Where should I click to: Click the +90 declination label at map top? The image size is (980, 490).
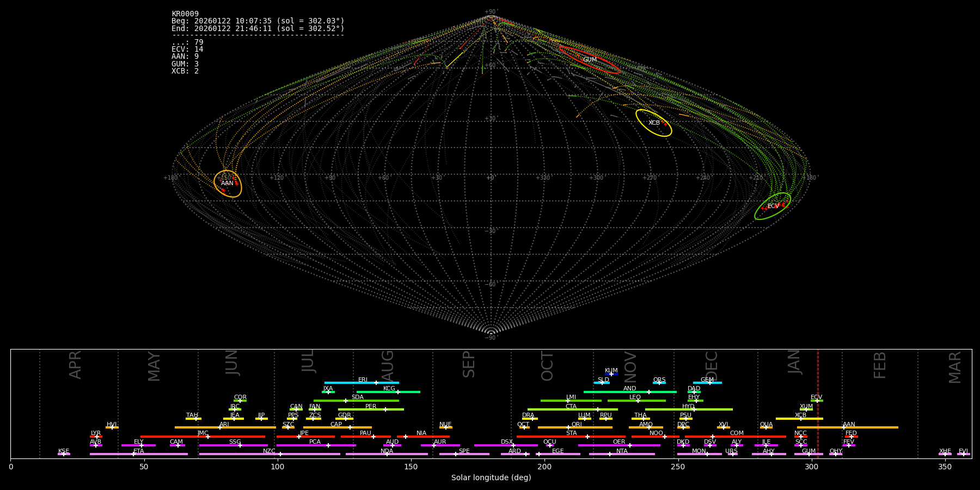[491, 12]
